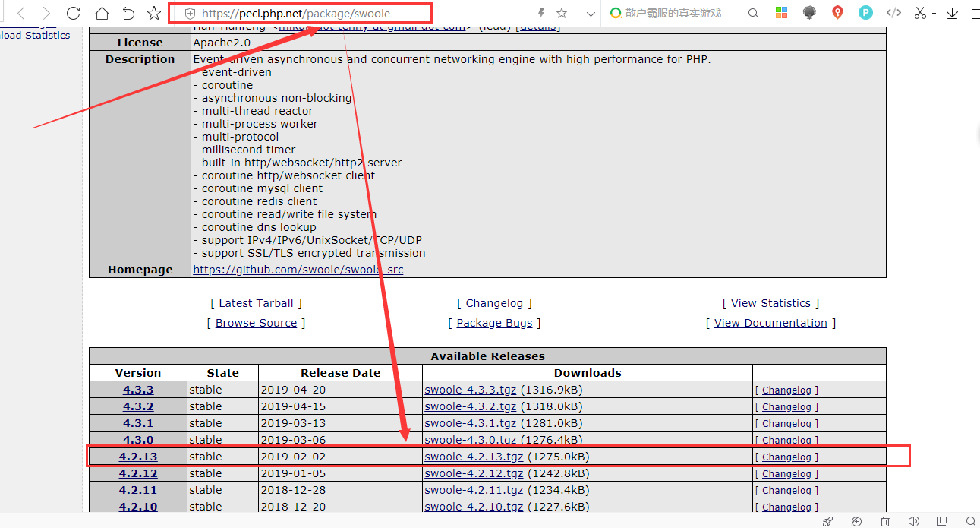Screen dimensions: 980x528
Task: Click the teal circular P extension
Action: [865, 13]
